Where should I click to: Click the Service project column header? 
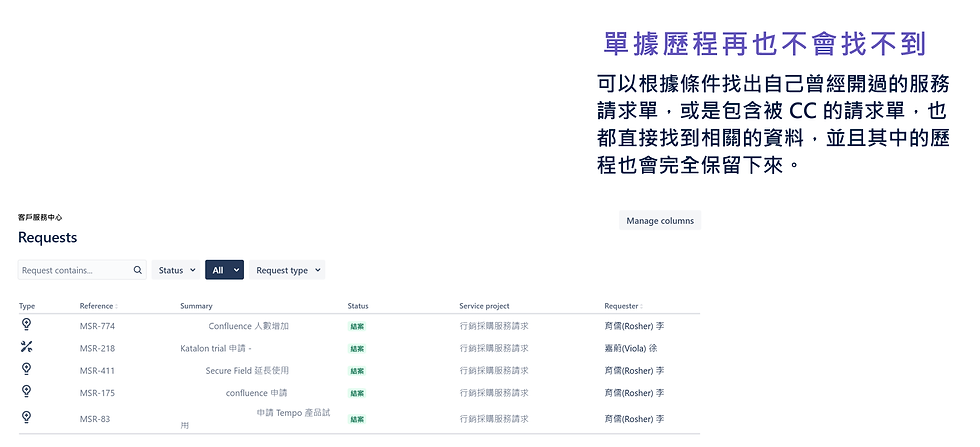pyautogui.click(x=484, y=306)
